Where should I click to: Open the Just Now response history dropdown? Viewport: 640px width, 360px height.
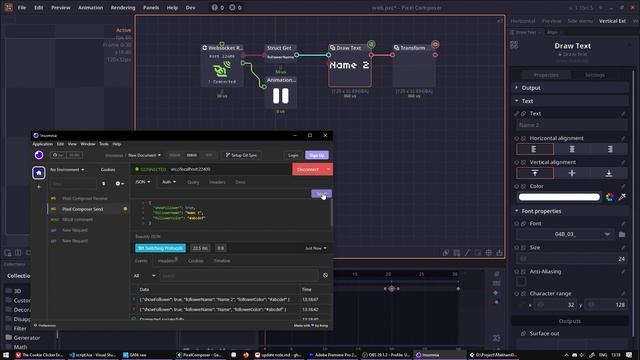pos(316,248)
